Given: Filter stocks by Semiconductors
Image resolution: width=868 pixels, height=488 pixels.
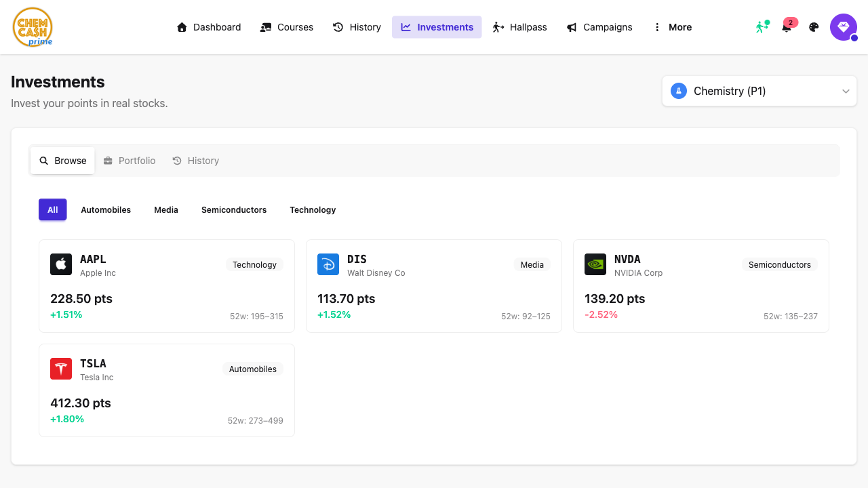Looking at the screenshot, I should (x=234, y=209).
